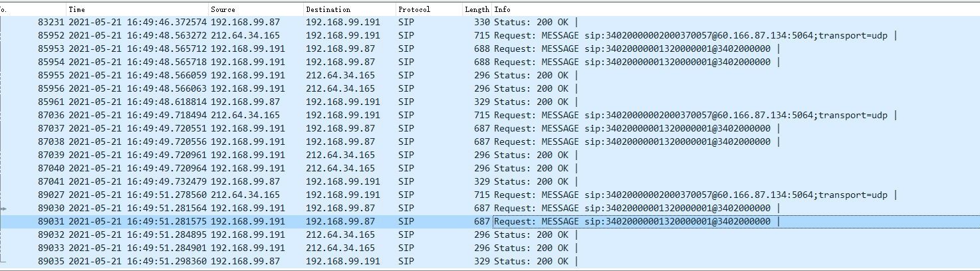
Task: Select packet 89033 row
Action: pos(266,248)
